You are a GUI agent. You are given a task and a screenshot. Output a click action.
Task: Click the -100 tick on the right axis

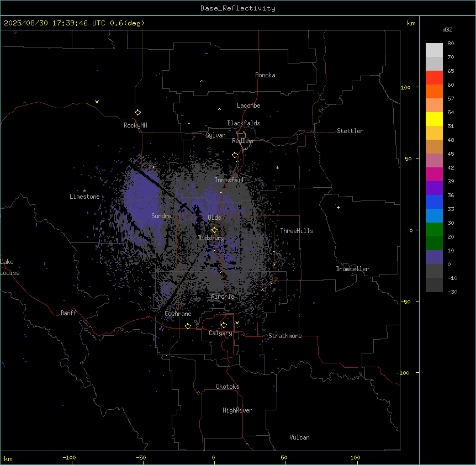404,373
